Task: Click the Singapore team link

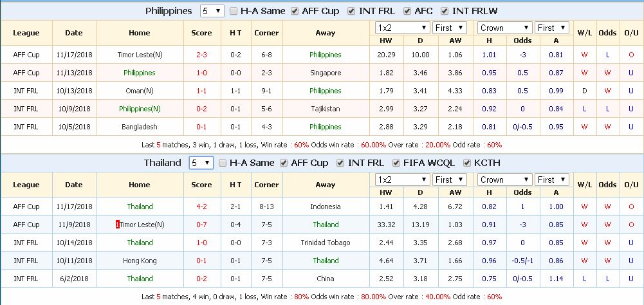Action: coord(325,73)
